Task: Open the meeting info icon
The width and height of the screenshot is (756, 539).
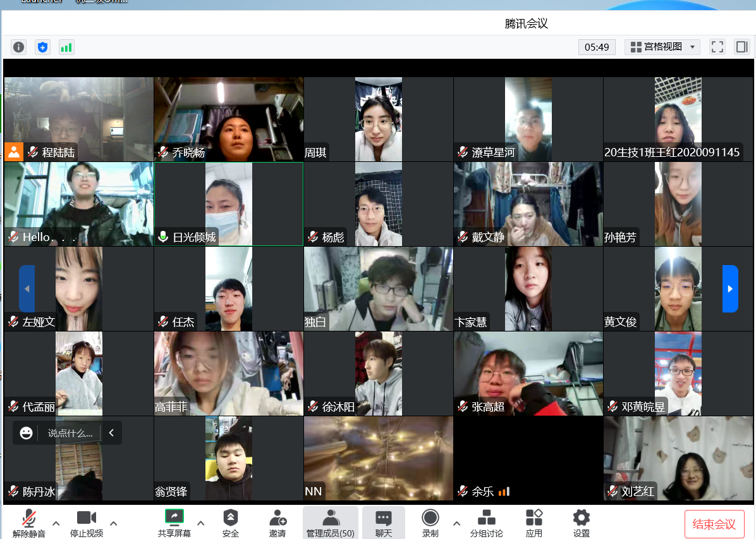Action: coord(19,47)
